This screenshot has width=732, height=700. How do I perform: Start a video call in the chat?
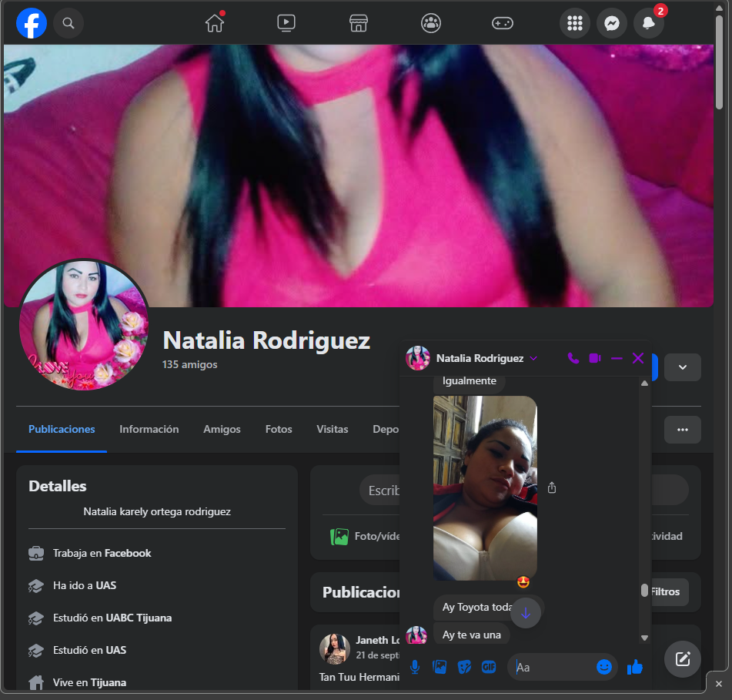click(594, 358)
